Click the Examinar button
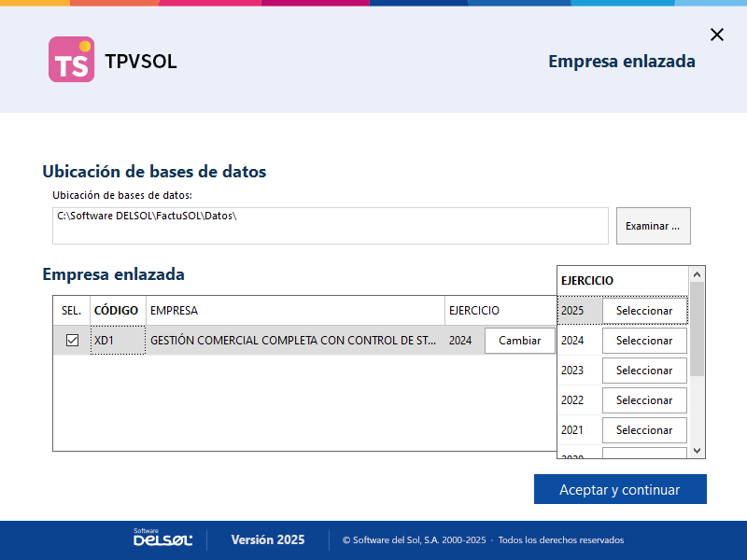The height and width of the screenshot is (560, 747). [x=653, y=226]
